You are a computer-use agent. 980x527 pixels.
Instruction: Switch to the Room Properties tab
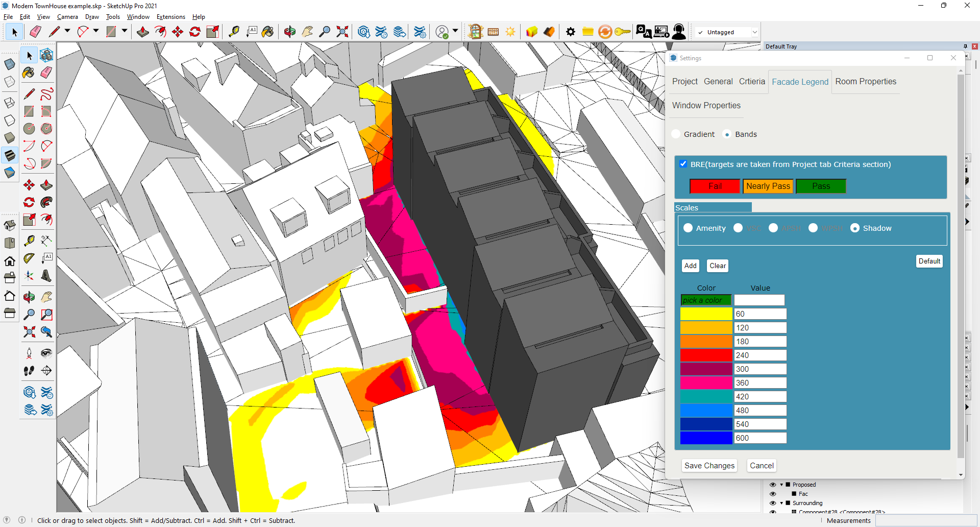pyautogui.click(x=866, y=81)
